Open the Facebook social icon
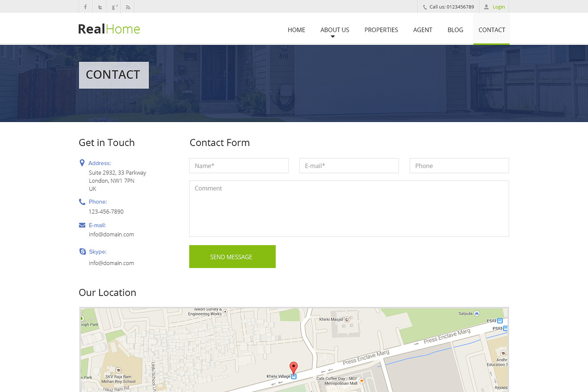Viewport: 588px width, 392px height. coord(86,7)
